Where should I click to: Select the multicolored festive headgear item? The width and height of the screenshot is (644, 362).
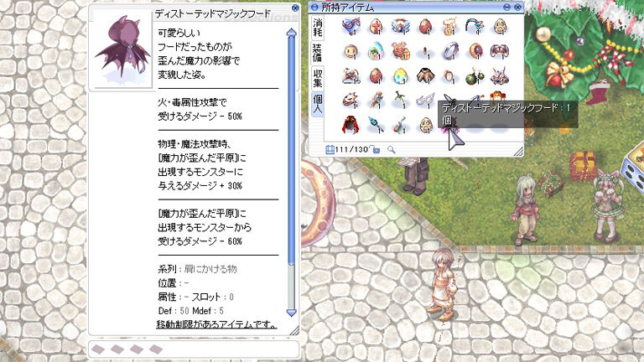tap(500, 76)
